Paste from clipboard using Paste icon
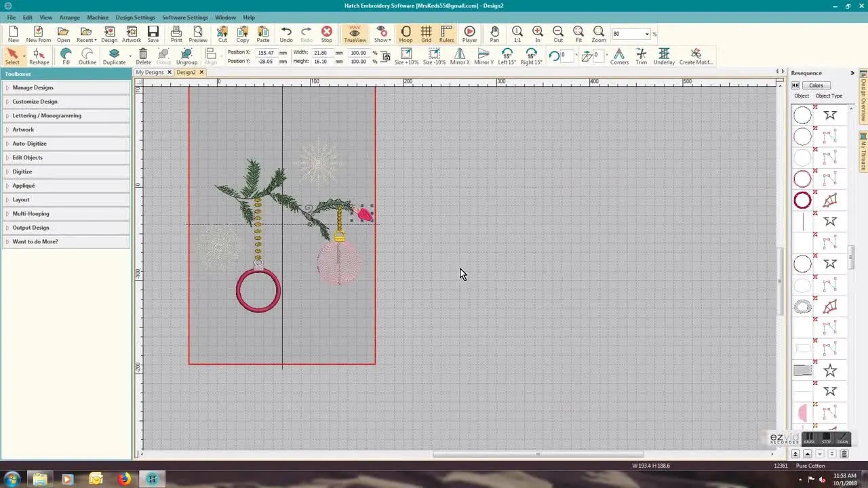This screenshot has width=868, height=488. (263, 35)
